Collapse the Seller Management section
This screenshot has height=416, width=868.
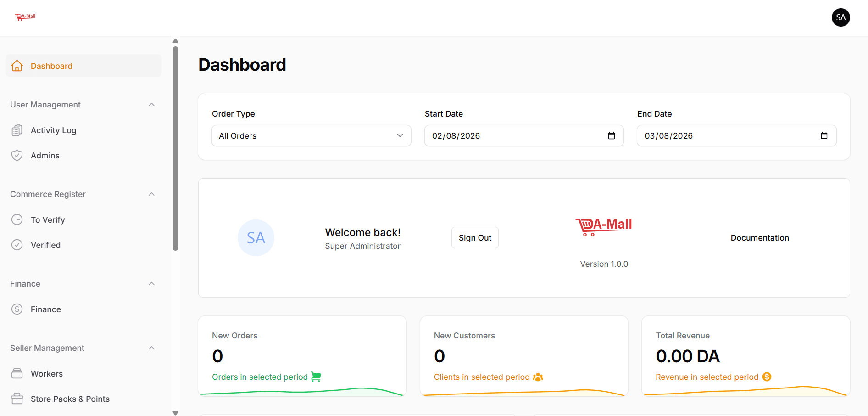(x=152, y=348)
